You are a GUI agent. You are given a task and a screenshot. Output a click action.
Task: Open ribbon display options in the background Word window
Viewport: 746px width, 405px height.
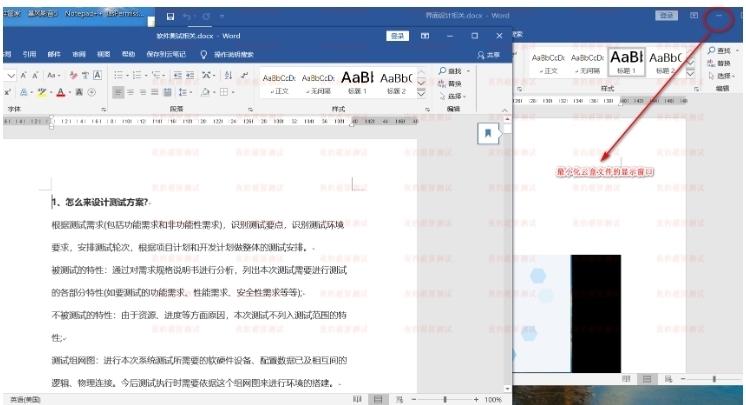(x=694, y=16)
